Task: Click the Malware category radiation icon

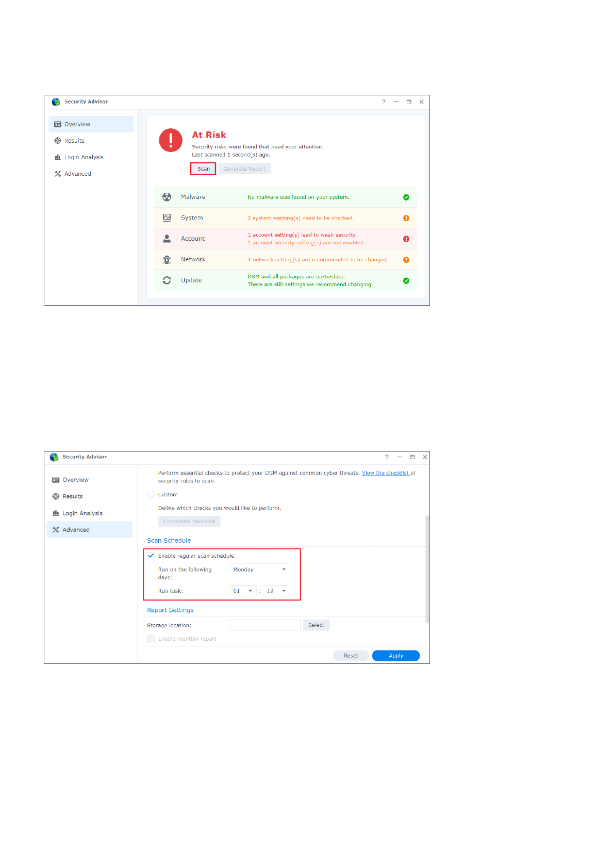Action: (x=167, y=197)
